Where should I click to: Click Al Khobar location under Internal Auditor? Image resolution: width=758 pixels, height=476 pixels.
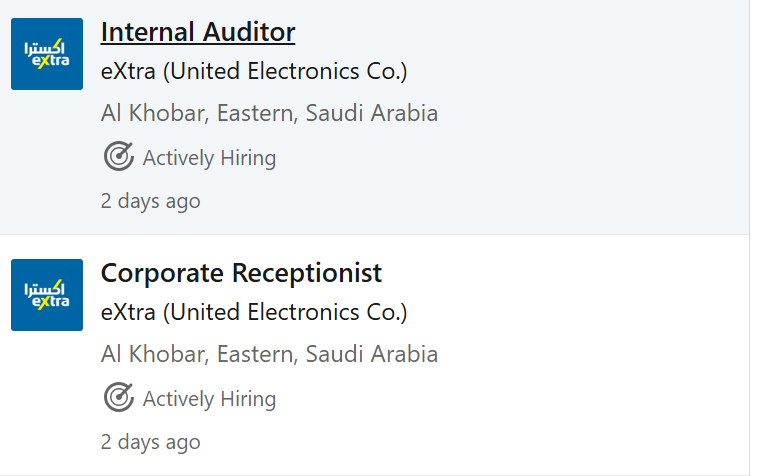click(x=269, y=114)
